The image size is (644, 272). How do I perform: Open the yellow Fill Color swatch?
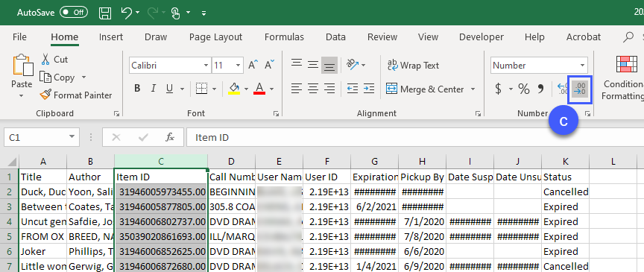pyautogui.click(x=234, y=89)
